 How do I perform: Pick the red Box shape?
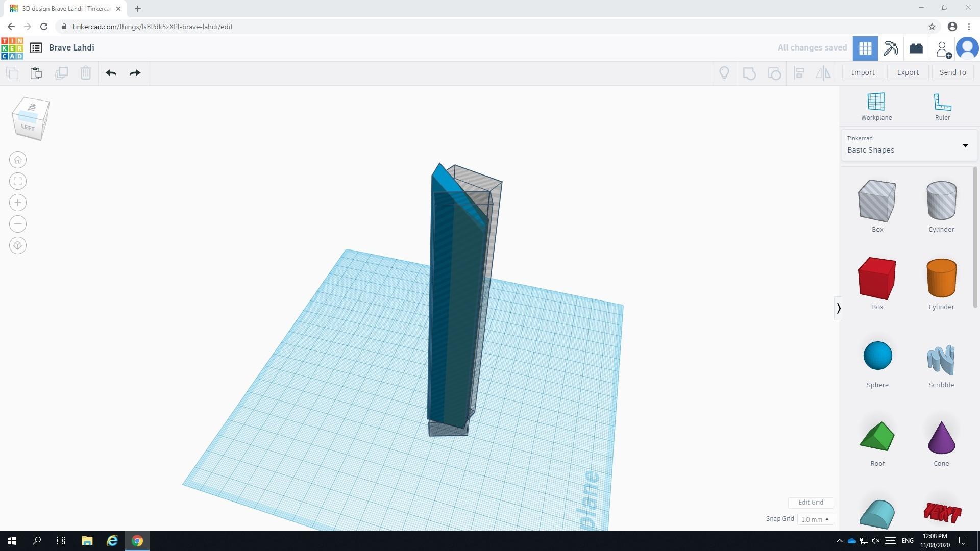pyautogui.click(x=877, y=279)
